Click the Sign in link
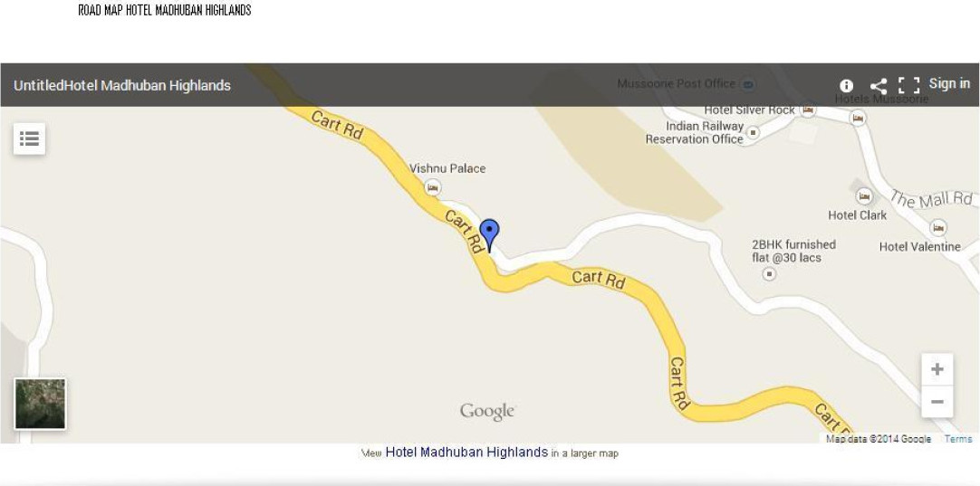 (x=949, y=83)
